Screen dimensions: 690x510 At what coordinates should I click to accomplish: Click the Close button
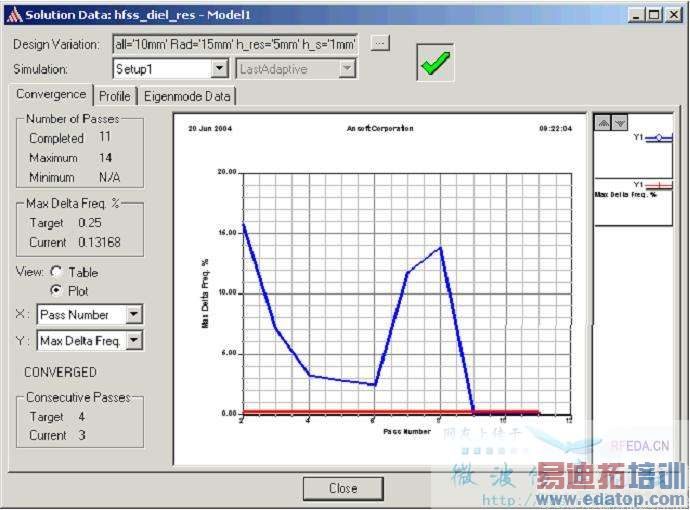pos(343,488)
